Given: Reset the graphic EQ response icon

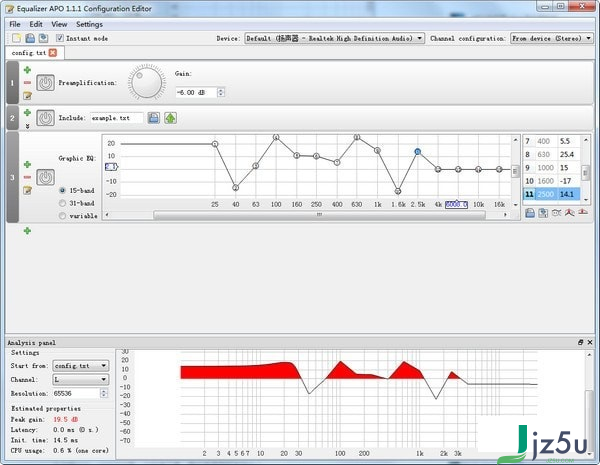Looking at the screenshot, I should (583, 213).
